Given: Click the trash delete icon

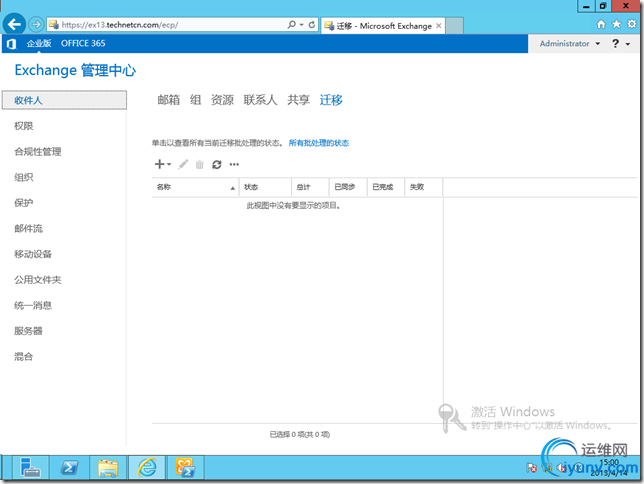Looking at the screenshot, I should (200, 164).
